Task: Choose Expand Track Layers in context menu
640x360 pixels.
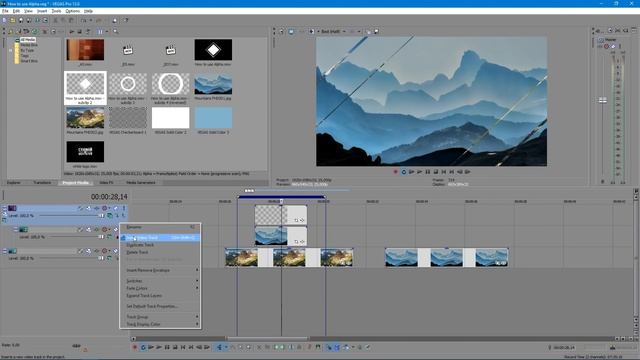Action: pos(160,296)
